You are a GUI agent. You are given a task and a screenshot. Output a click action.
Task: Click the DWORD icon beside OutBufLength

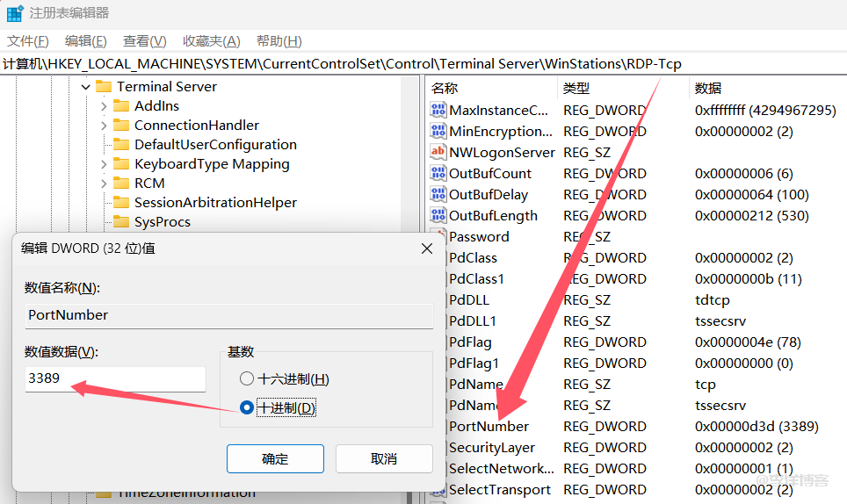click(438, 216)
